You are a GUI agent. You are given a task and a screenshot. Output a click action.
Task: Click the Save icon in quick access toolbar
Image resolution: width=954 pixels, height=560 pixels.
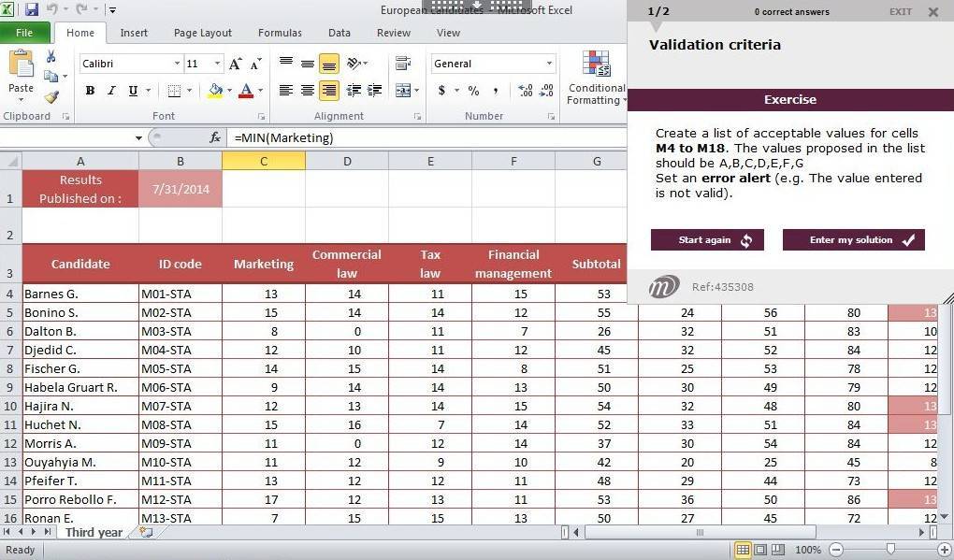pyautogui.click(x=32, y=10)
